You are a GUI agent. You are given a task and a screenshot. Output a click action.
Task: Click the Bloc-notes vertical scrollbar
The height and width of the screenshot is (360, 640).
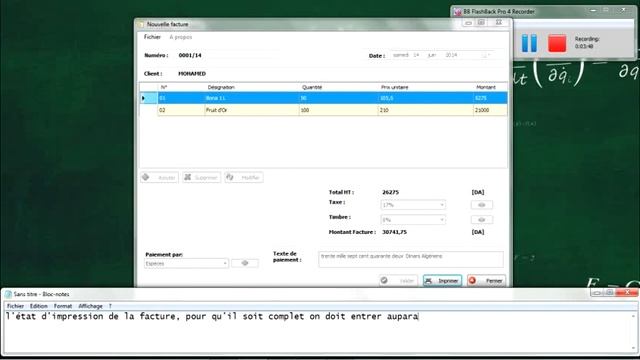(633, 332)
